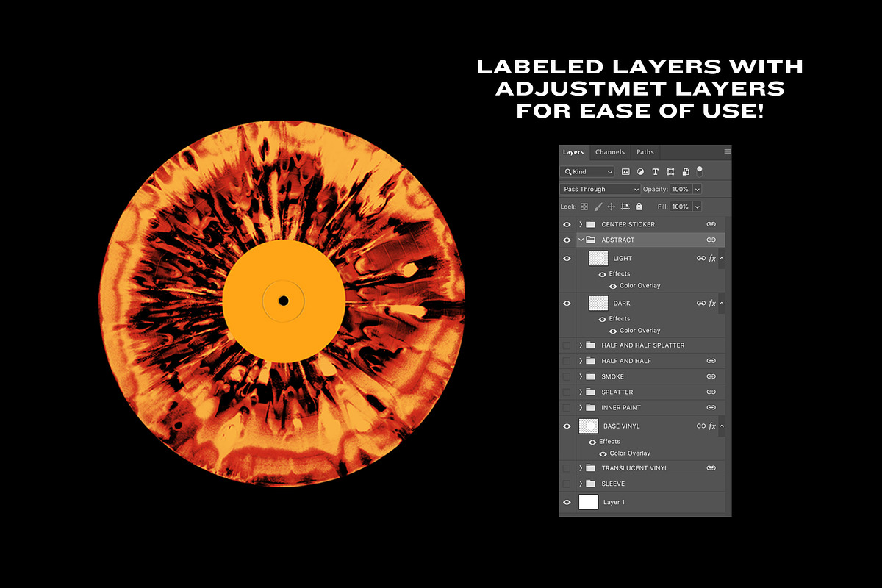882x588 pixels.
Task: Open Pass Through blend mode dropdown
Action: pos(600,189)
